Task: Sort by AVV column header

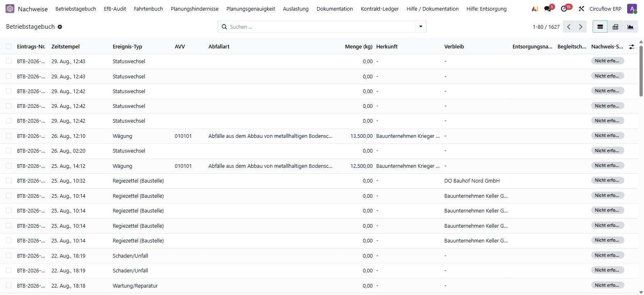Action: (180, 47)
